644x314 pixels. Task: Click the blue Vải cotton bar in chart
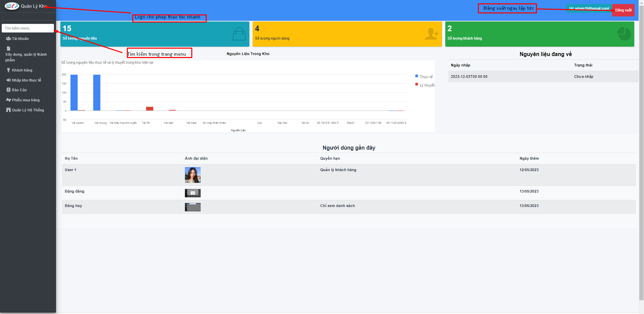click(74, 93)
